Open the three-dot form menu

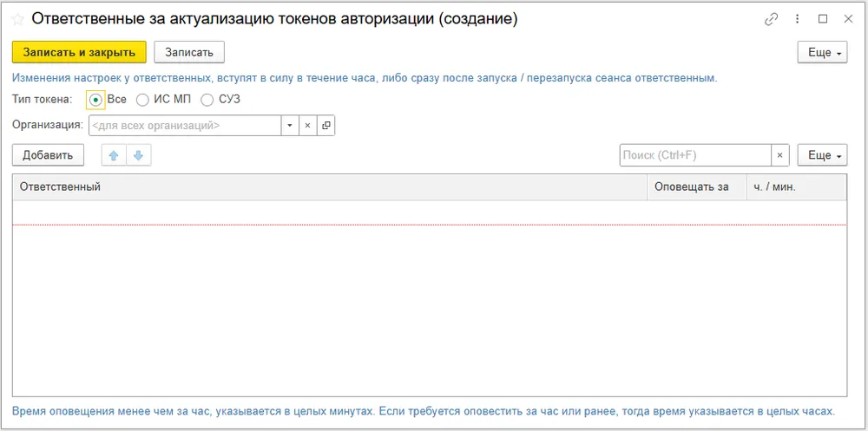tap(797, 19)
